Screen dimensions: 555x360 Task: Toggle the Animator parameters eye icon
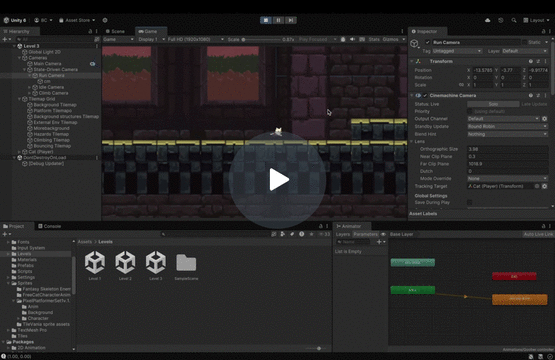(x=383, y=234)
